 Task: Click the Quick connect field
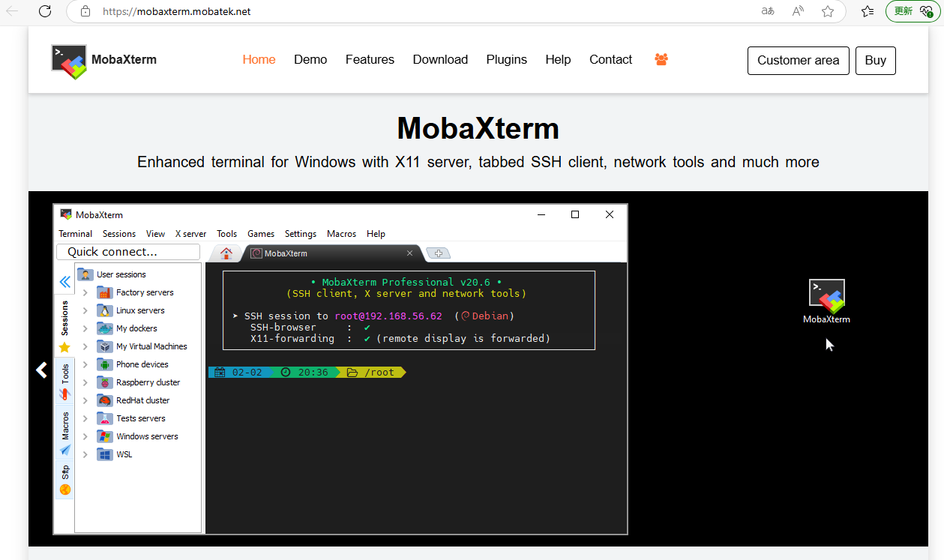point(128,252)
